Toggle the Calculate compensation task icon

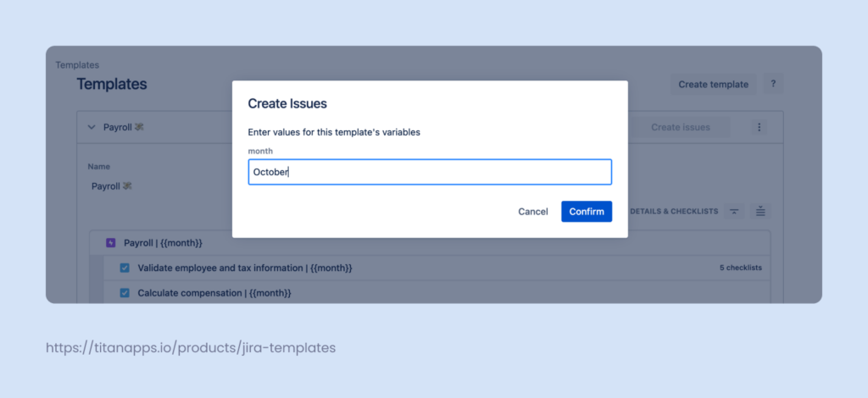(x=125, y=293)
